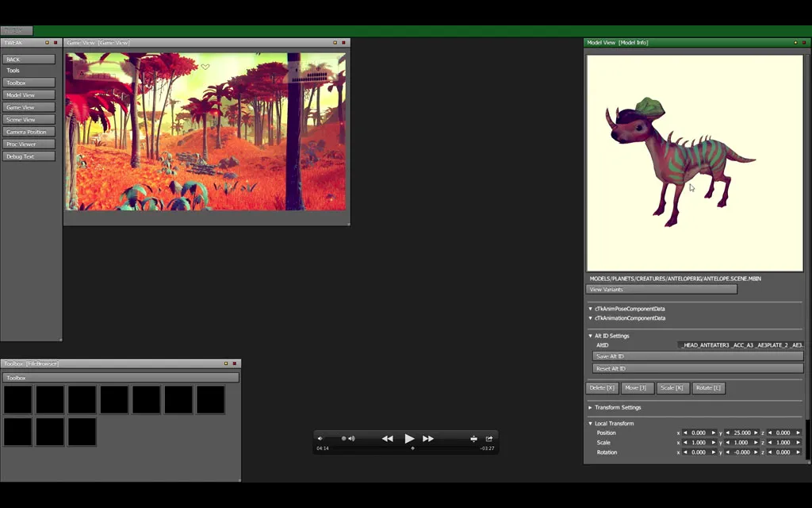Click the fast-forward icon in player
Screen dimensions: 812x508
[428, 439]
